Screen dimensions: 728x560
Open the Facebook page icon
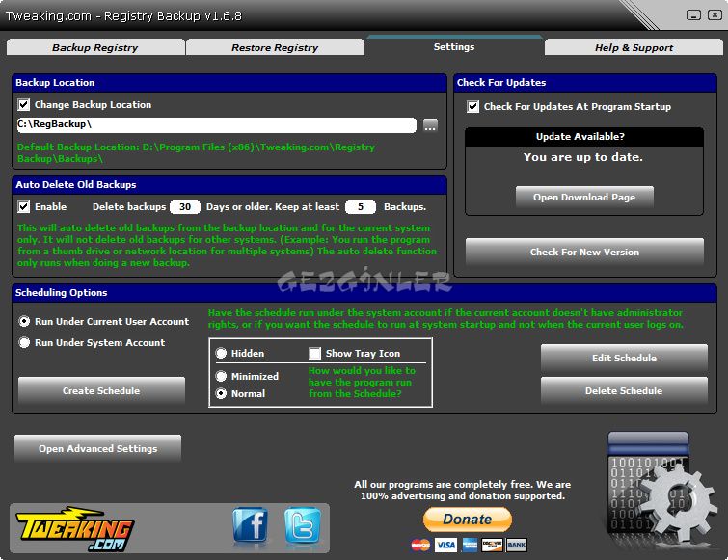coord(251,524)
